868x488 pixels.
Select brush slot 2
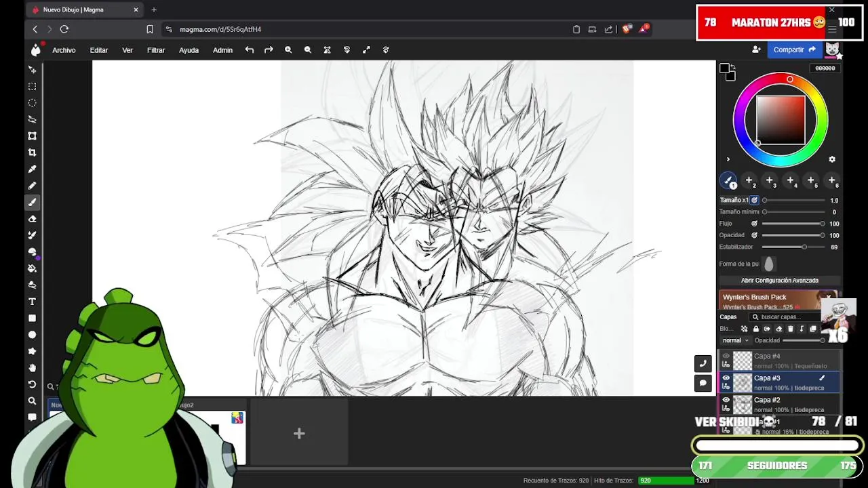[749, 180]
